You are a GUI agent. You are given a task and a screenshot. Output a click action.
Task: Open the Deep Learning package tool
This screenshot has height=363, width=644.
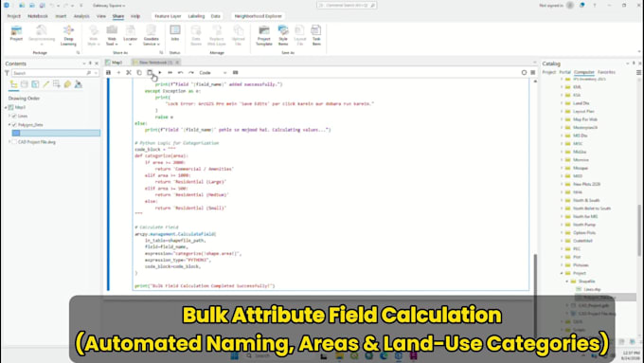68,35
